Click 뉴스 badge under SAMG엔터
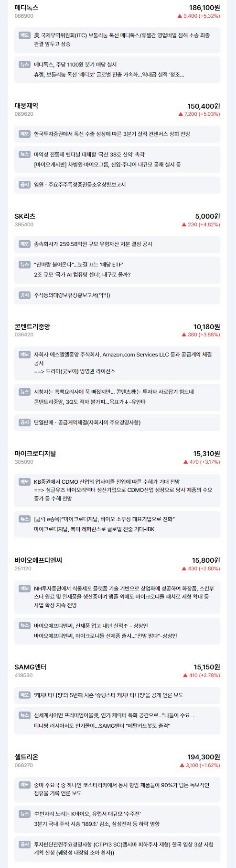236x868 pixels. point(24,715)
